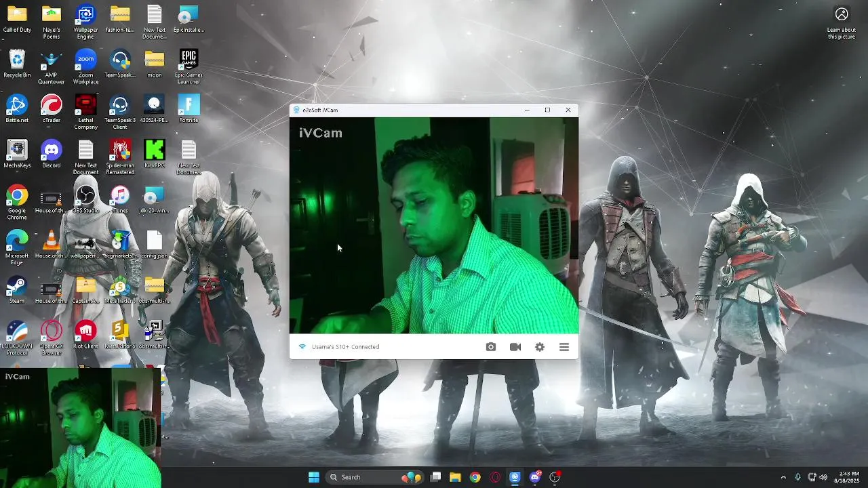The width and height of the screenshot is (868, 488).
Task: Select the Zoom Workplace shortcut
Action: (85, 67)
